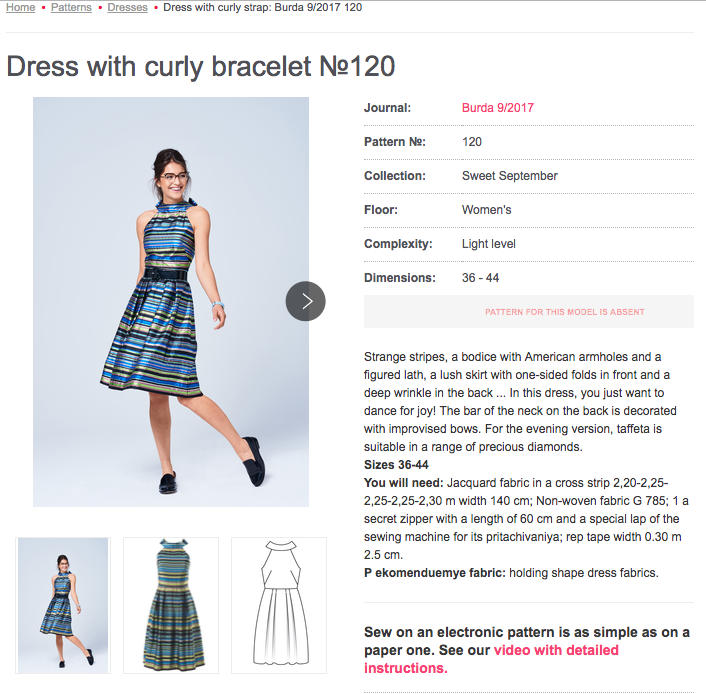This screenshot has width=706, height=694.
Task: Open the Dresses breadcrumb link
Action: [x=127, y=7]
